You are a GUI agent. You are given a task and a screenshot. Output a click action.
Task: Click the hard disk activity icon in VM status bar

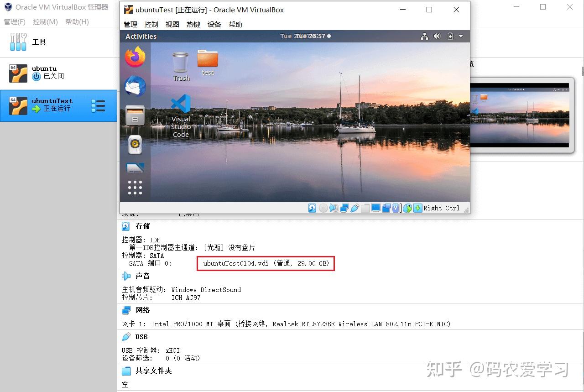pyautogui.click(x=312, y=208)
